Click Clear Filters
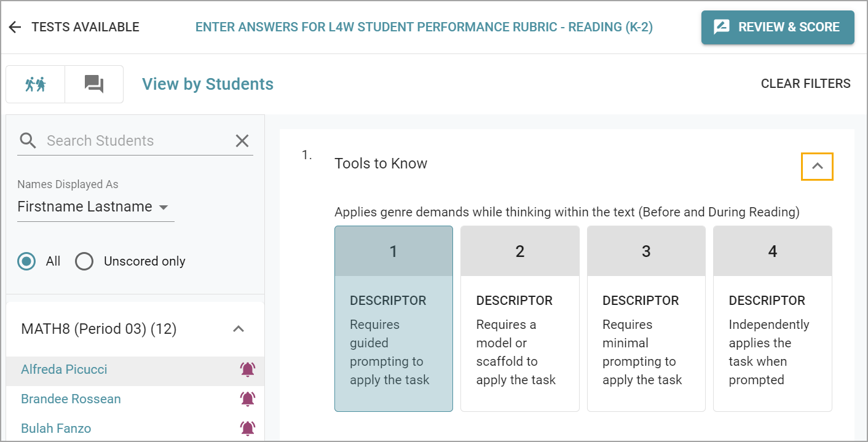 point(805,84)
